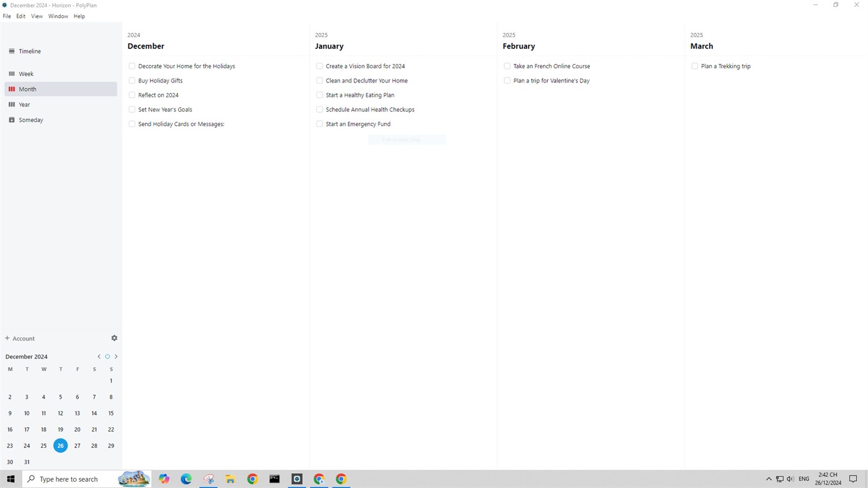Click the March column heading

(702, 47)
